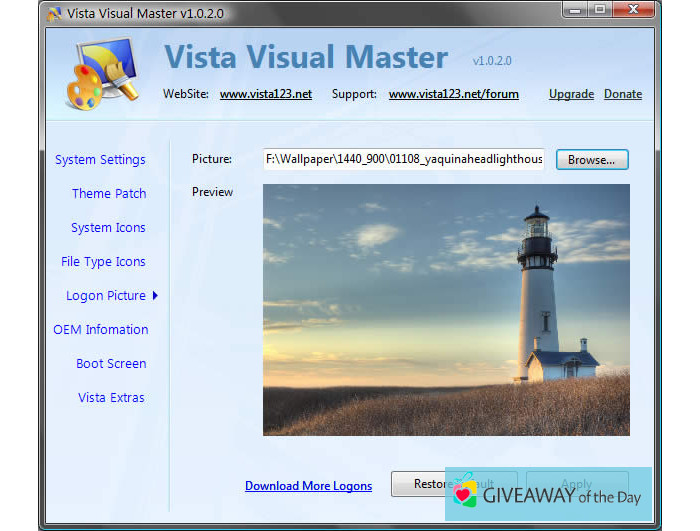Image resolution: width=700 pixels, height=531 pixels.
Task: Click the Upgrade link
Action: 571,94
